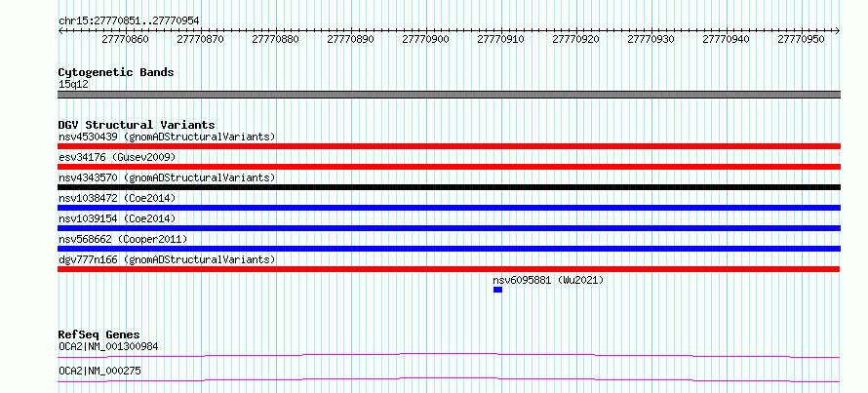The width and height of the screenshot is (868, 393).
Task: Select the OCA2|NM_001300984 magenta gene track
Action: (x=449, y=355)
